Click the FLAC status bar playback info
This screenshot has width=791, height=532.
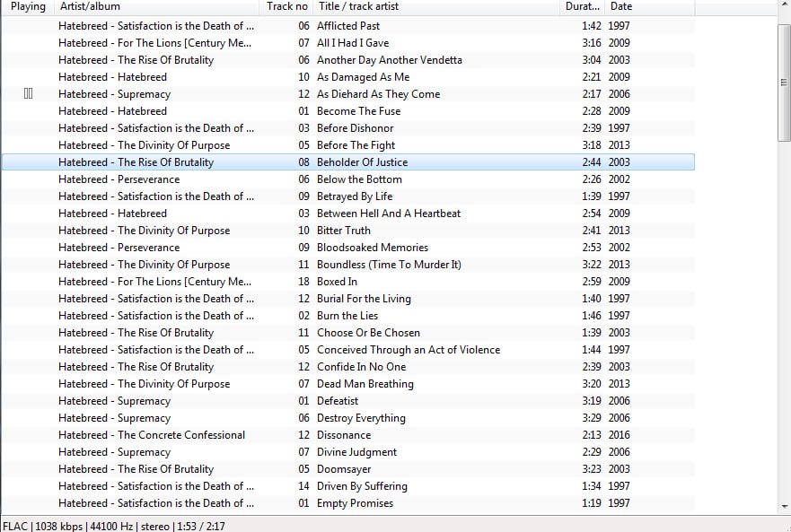pyautogui.click(x=114, y=526)
